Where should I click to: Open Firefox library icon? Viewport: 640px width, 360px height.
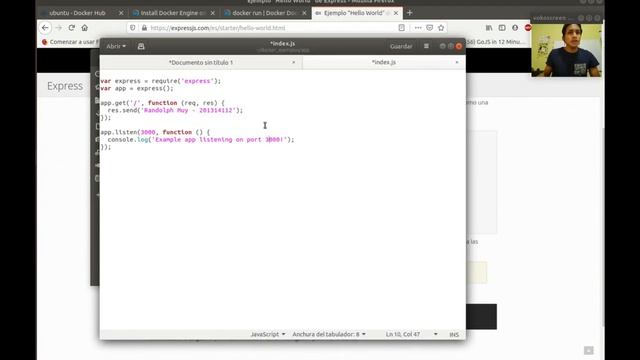pos(489,28)
